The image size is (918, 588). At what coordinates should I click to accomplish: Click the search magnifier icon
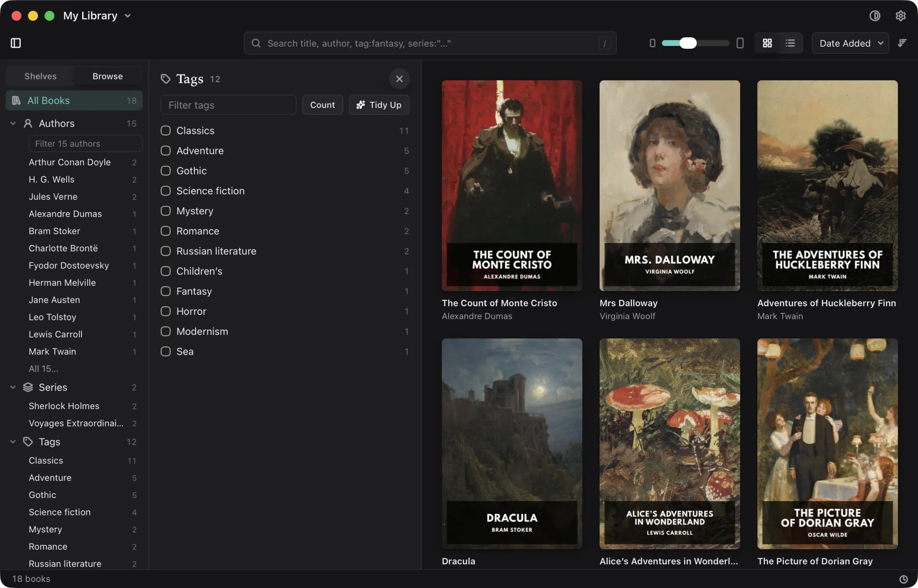pos(256,43)
